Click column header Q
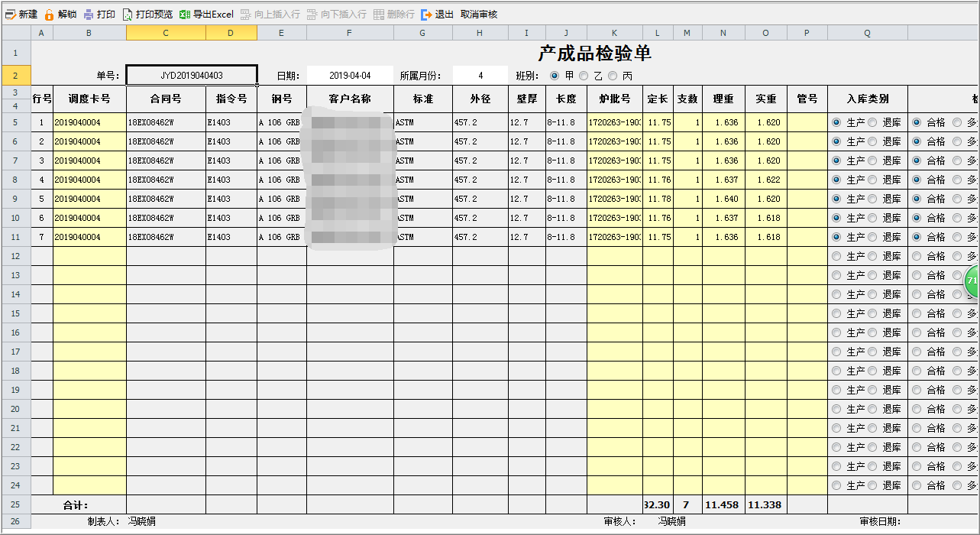Viewport: 980px width, 535px height. coord(868,33)
